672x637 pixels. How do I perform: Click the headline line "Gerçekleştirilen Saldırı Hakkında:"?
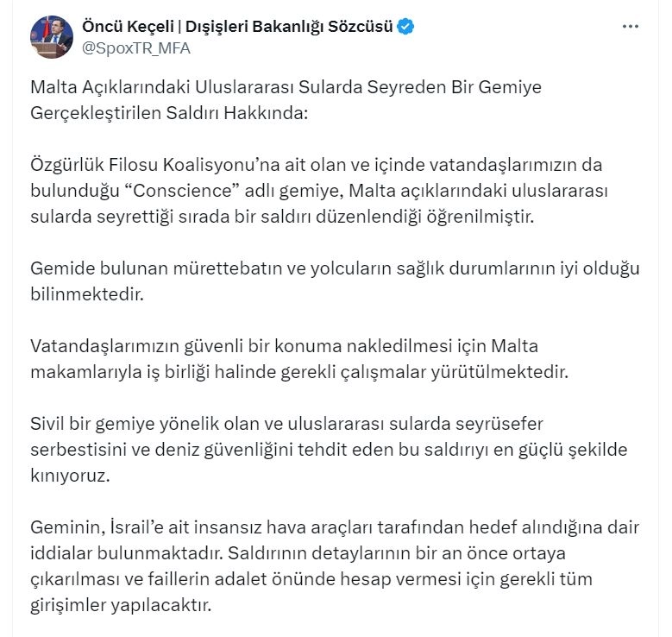pos(168,115)
